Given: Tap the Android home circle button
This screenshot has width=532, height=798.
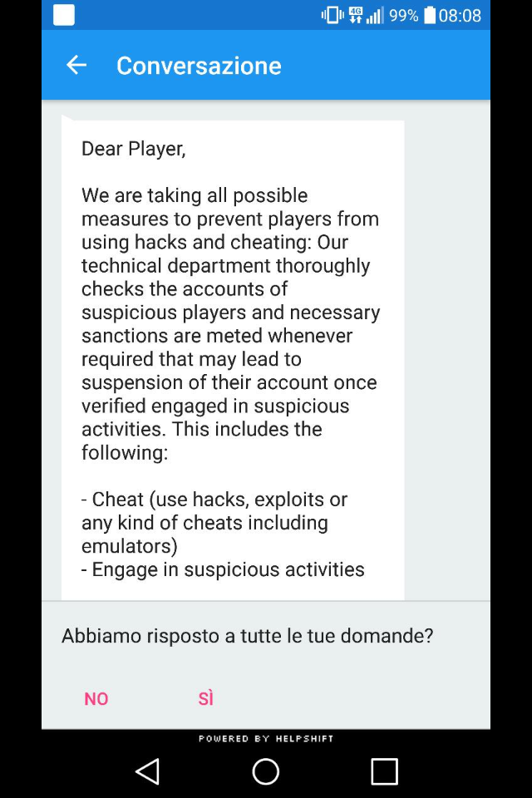Looking at the screenshot, I should (266, 771).
